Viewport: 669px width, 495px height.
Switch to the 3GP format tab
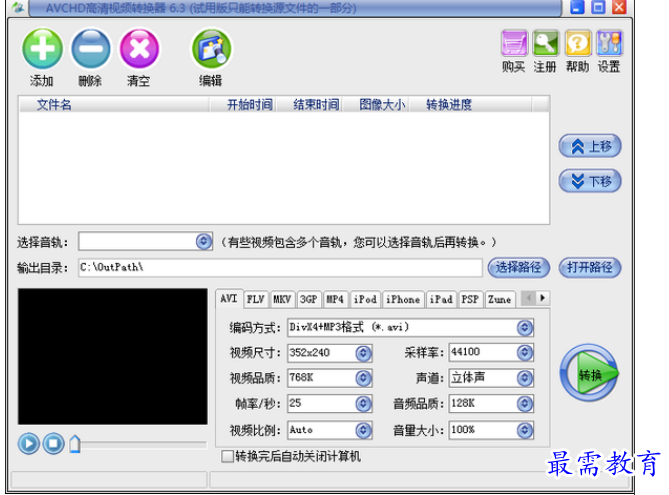pos(308,300)
